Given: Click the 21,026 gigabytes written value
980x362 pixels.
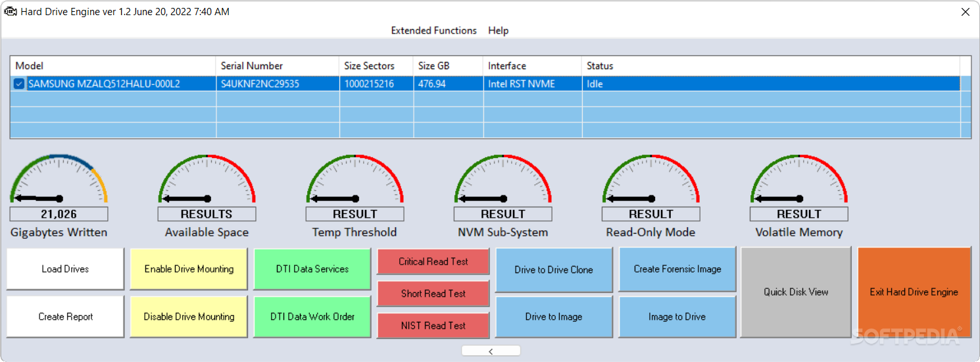Looking at the screenshot, I should (59, 214).
